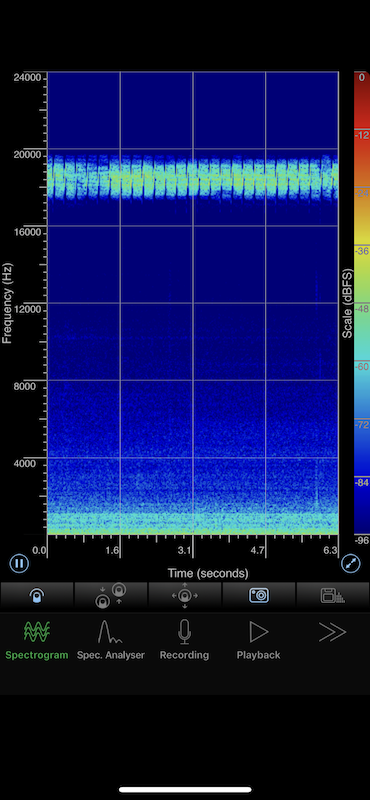Switch to the Spec. Analyser tab
This screenshot has width=370, height=800.
[111, 640]
